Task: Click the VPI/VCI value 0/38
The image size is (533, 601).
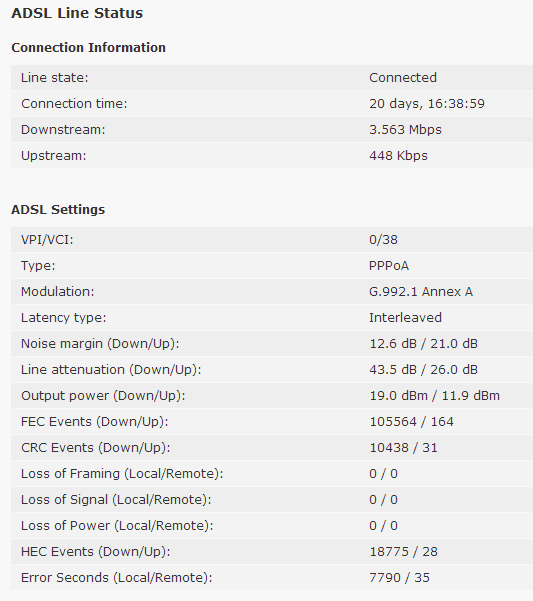Action: point(383,240)
